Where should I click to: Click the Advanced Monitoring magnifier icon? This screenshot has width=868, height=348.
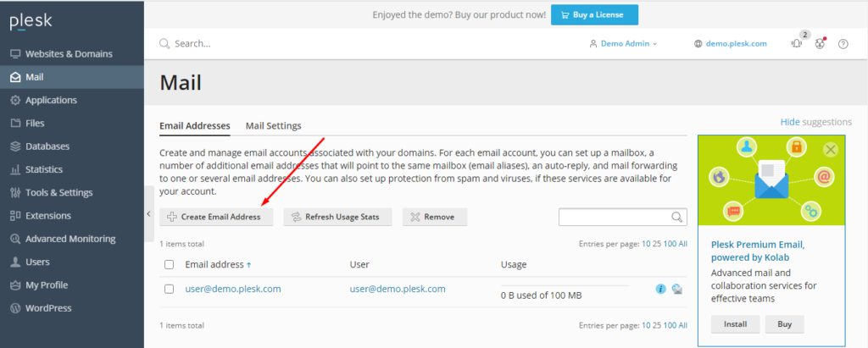[15, 239]
